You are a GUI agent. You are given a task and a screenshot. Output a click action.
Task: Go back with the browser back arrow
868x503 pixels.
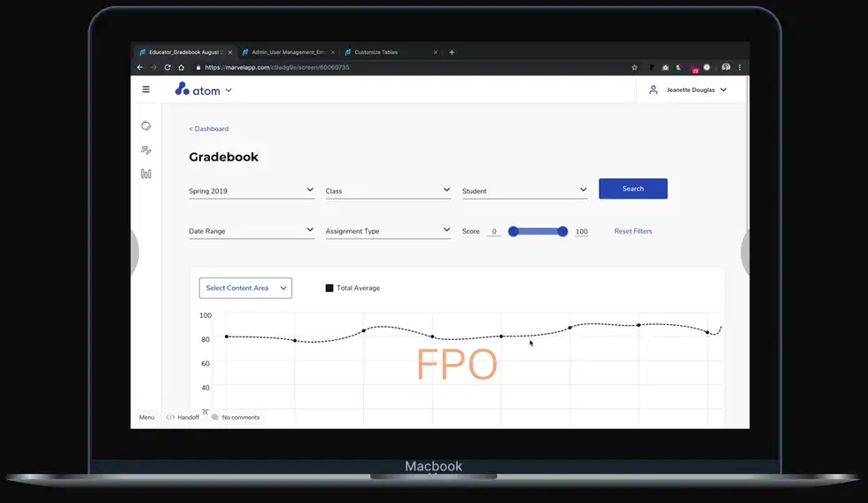[140, 67]
